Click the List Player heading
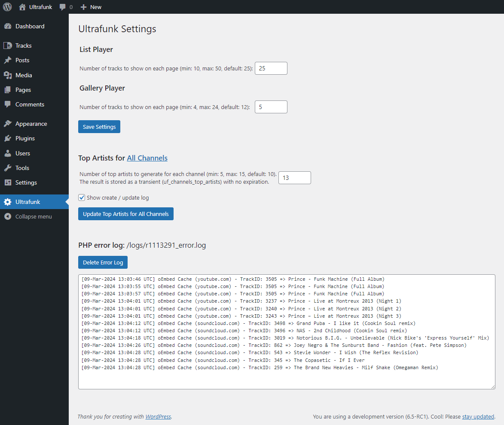504x425 pixels. (96, 49)
